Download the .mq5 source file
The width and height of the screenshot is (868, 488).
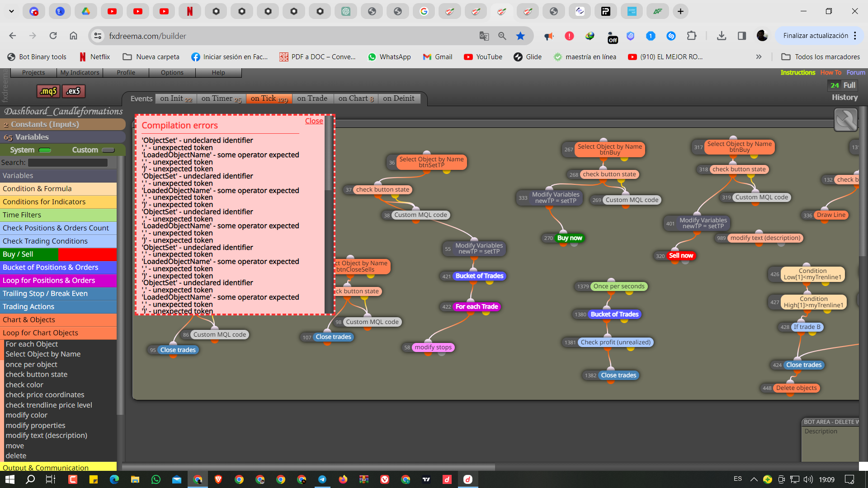coord(48,91)
